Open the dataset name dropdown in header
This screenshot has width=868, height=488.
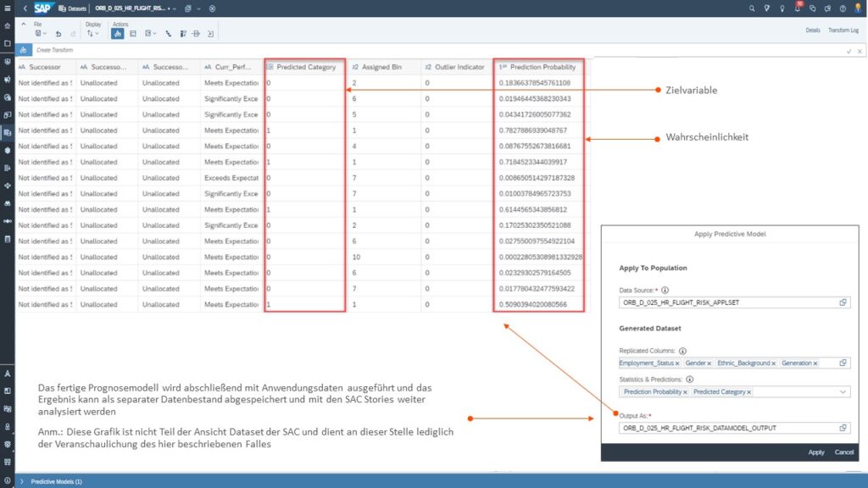pos(173,8)
